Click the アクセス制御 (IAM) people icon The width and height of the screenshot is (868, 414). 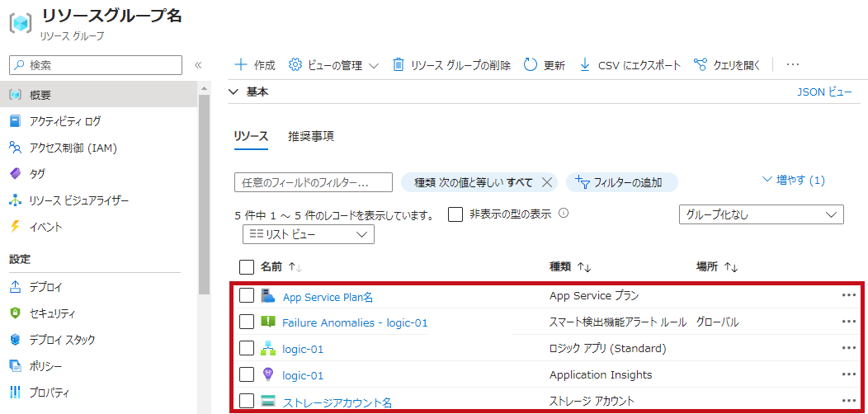coord(16,148)
